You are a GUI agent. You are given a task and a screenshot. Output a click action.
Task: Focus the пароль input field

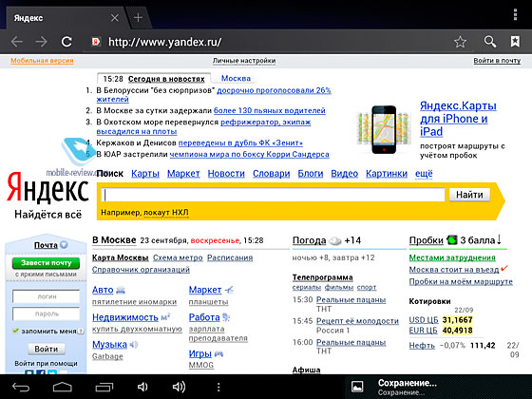[x=47, y=313]
